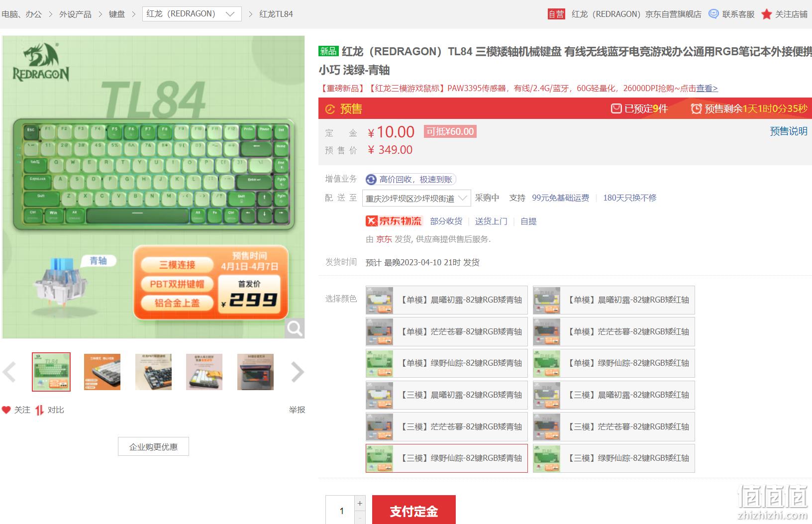
Task: Open the 红龙（REDRAGON）brand breadcrumb dropdown
Action: (192, 14)
